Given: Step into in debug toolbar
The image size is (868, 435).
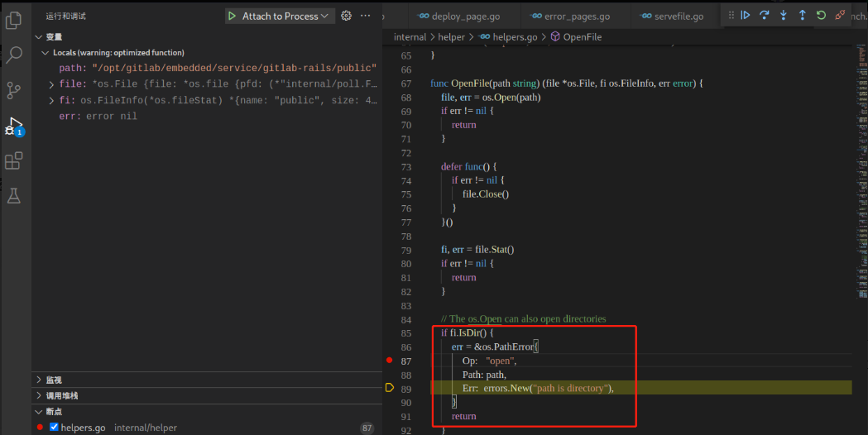Looking at the screenshot, I should [x=784, y=15].
